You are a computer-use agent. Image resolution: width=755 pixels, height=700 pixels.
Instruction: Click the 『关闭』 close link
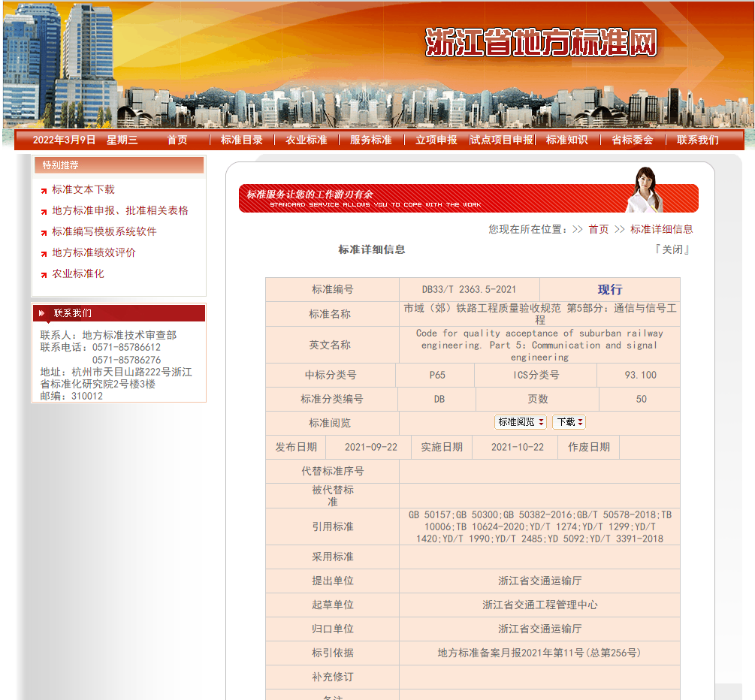coord(672,249)
